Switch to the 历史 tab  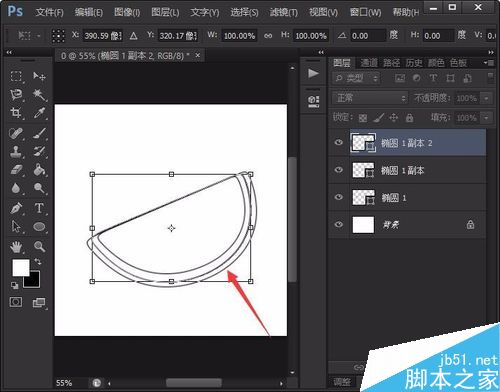(x=414, y=63)
